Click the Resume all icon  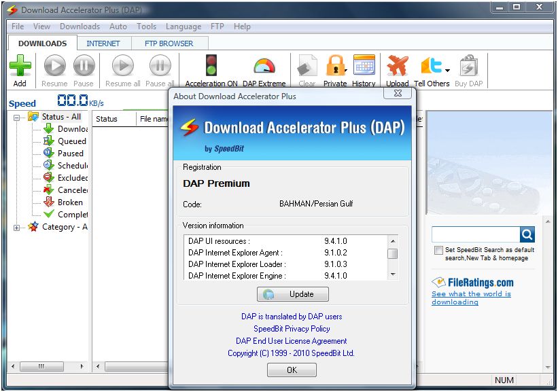click(123, 66)
